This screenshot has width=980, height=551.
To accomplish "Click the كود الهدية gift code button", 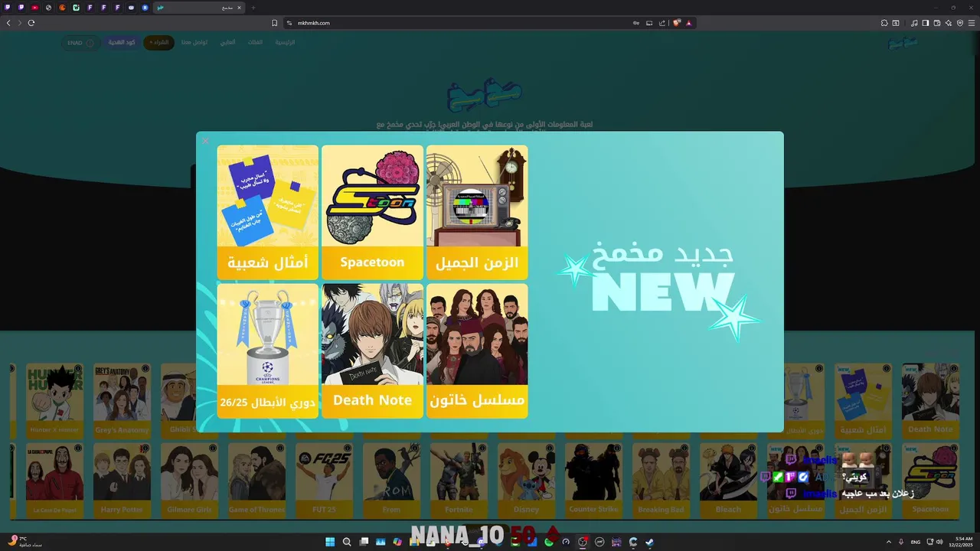I will point(122,42).
